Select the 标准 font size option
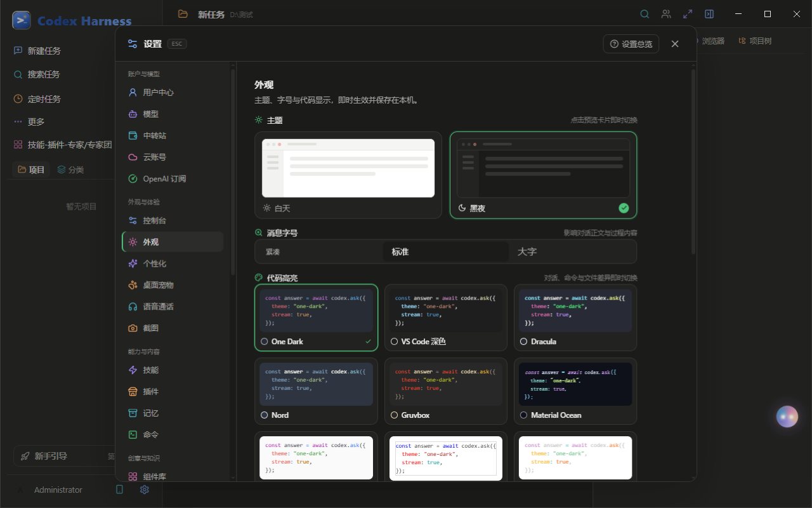This screenshot has height=508, width=812. pyautogui.click(x=446, y=252)
